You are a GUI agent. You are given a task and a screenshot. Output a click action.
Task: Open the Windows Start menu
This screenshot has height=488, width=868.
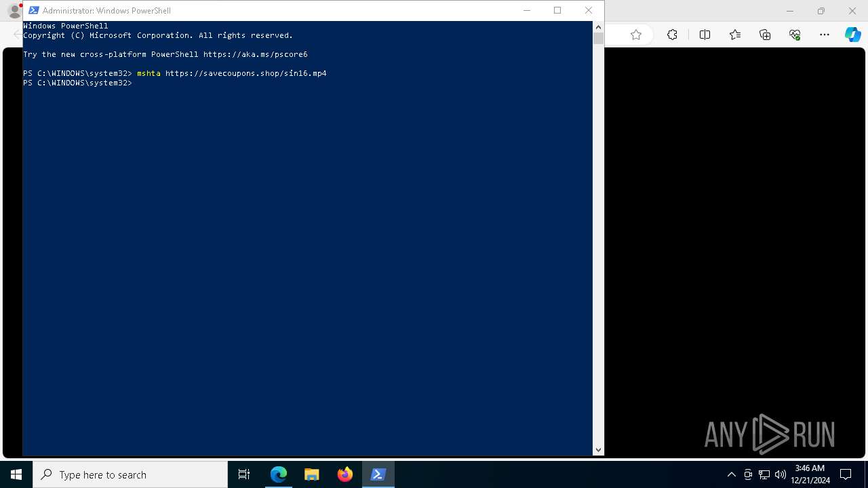[x=16, y=474]
